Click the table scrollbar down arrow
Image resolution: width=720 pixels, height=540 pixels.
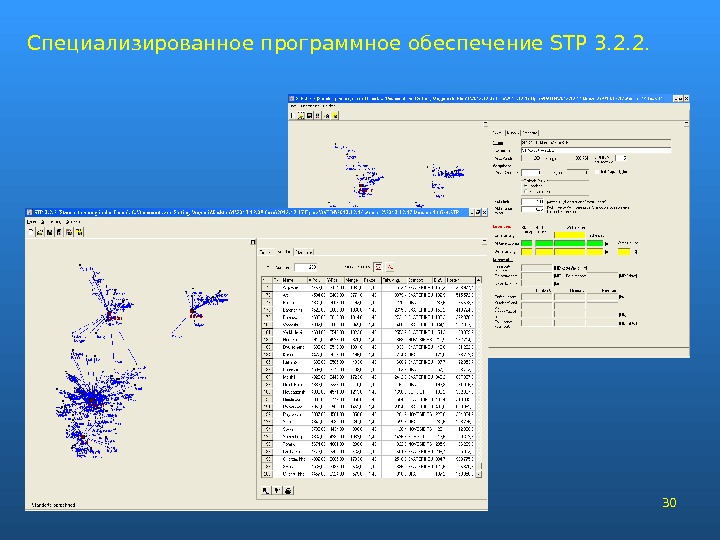(478, 473)
